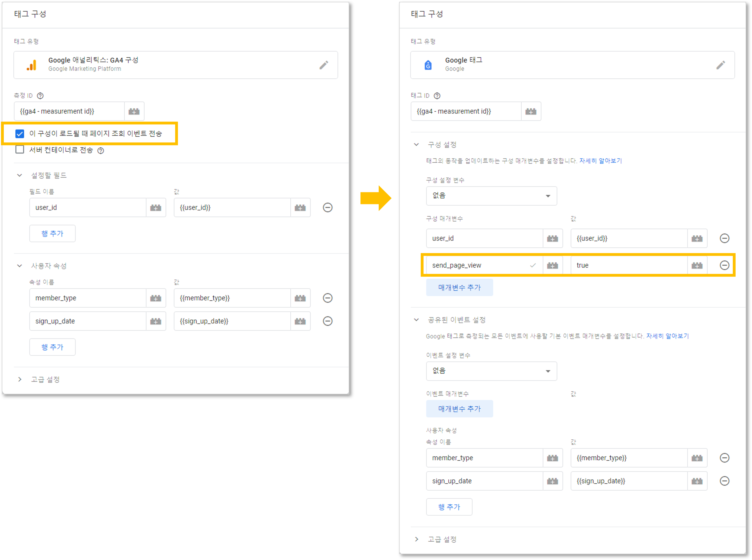Click send_page_view parameter name field
Image resolution: width=752 pixels, height=560 pixels.
tap(485, 265)
